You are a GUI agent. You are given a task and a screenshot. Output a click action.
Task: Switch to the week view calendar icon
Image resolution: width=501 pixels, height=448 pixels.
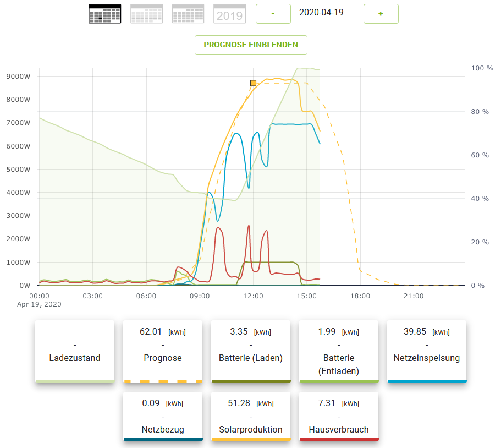146,14
